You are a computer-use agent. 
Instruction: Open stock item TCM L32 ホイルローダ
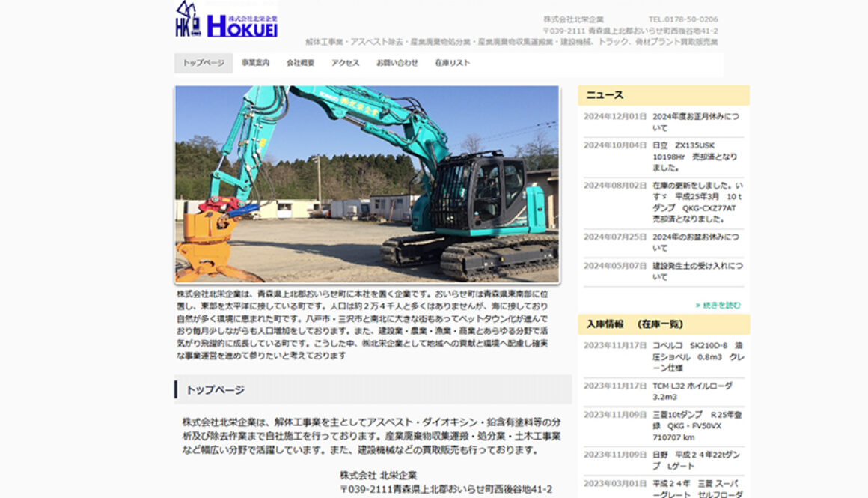(692, 392)
